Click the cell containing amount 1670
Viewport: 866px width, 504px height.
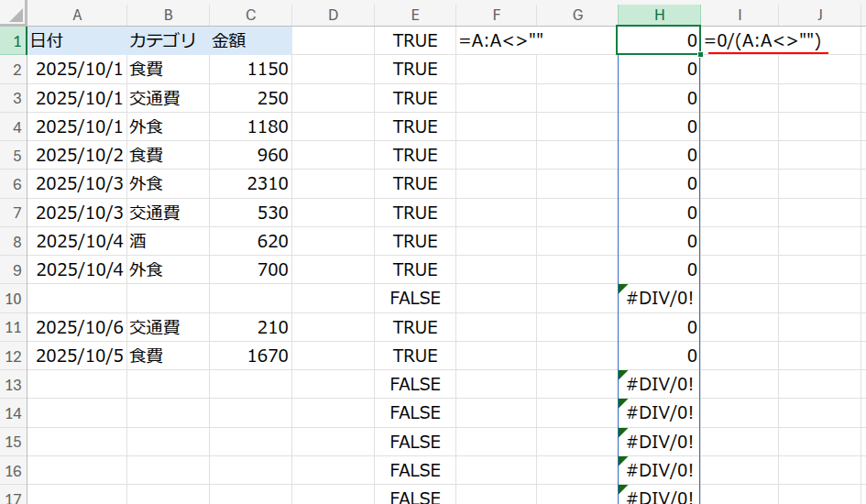click(250, 356)
